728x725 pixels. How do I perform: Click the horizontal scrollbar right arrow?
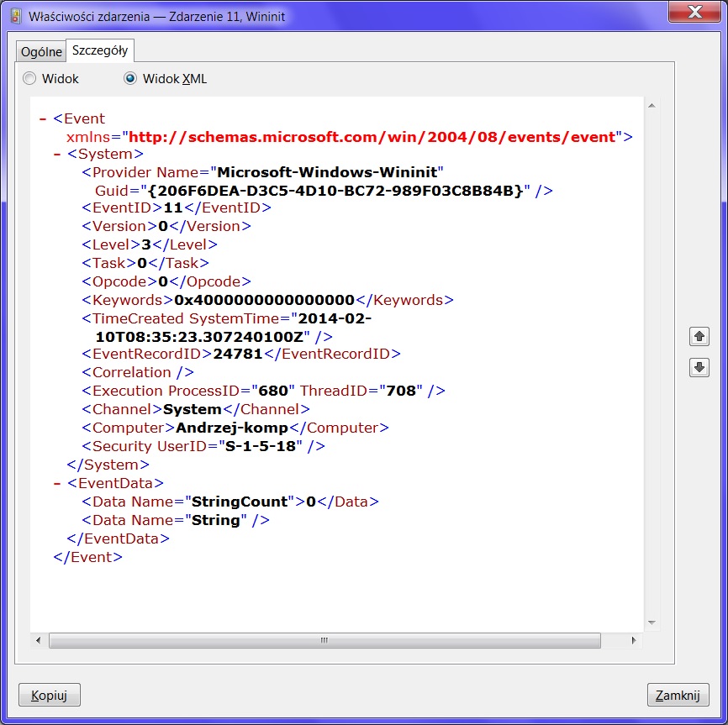pos(634,641)
